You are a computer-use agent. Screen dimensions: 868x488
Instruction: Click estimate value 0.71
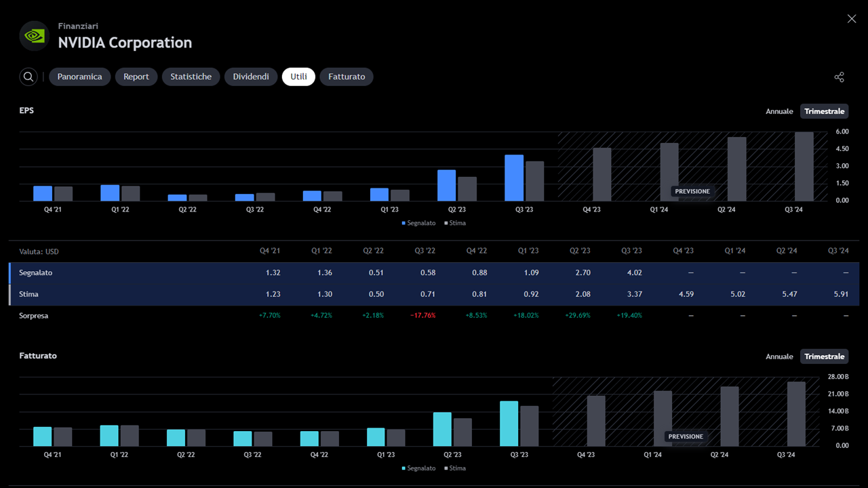(427, 294)
